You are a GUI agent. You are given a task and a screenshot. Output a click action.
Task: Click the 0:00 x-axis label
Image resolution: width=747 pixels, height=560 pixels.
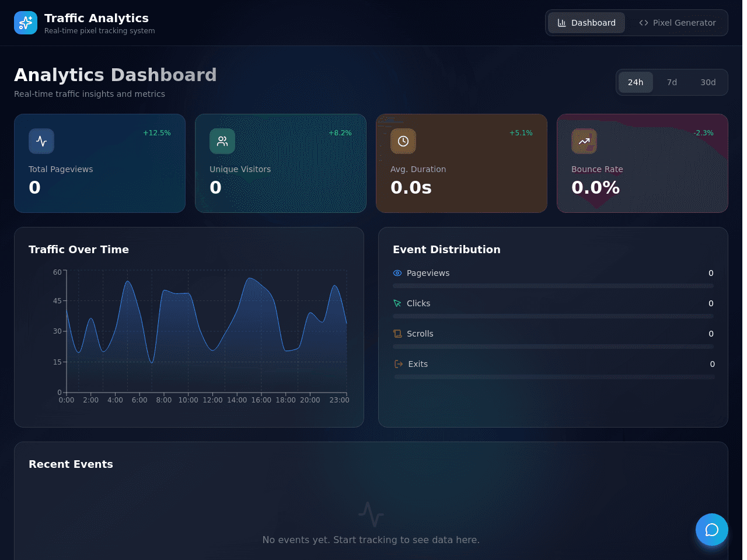coord(67,400)
